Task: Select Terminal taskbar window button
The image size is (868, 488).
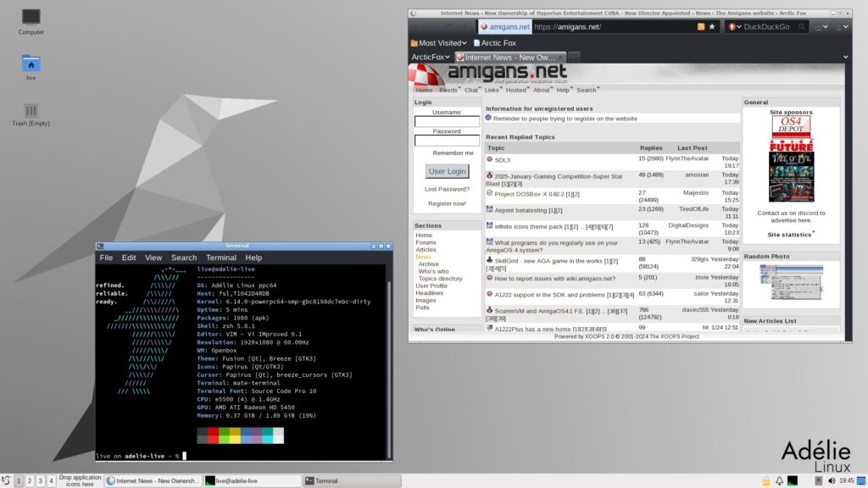Action: pyautogui.click(x=352, y=481)
